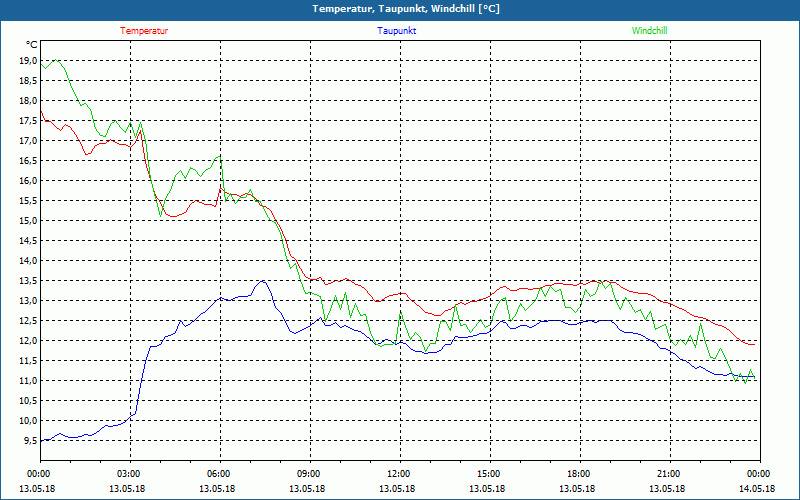Click the '10,5' y-axis value
800x500 pixels.
[x=29, y=401]
